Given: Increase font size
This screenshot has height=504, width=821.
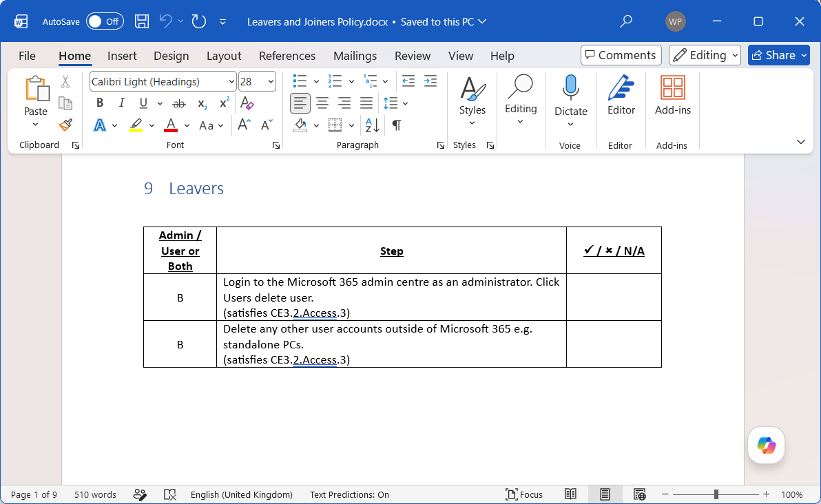Looking at the screenshot, I should point(244,125).
